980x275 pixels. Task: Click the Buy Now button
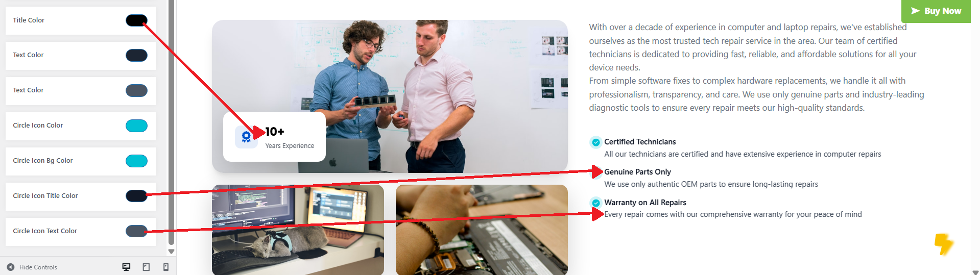[x=936, y=11]
